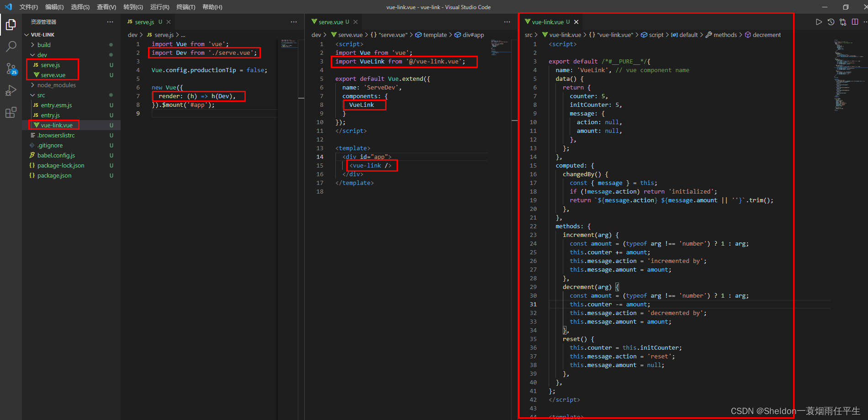Select vue-link.vue in the explorer tree

71,125
